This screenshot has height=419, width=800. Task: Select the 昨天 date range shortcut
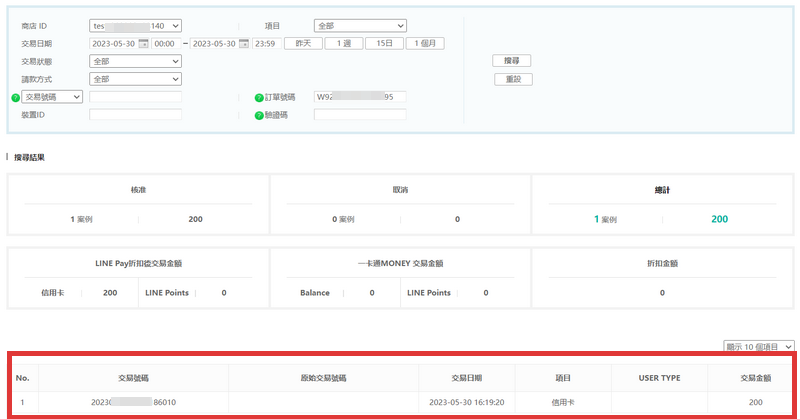tap(303, 43)
